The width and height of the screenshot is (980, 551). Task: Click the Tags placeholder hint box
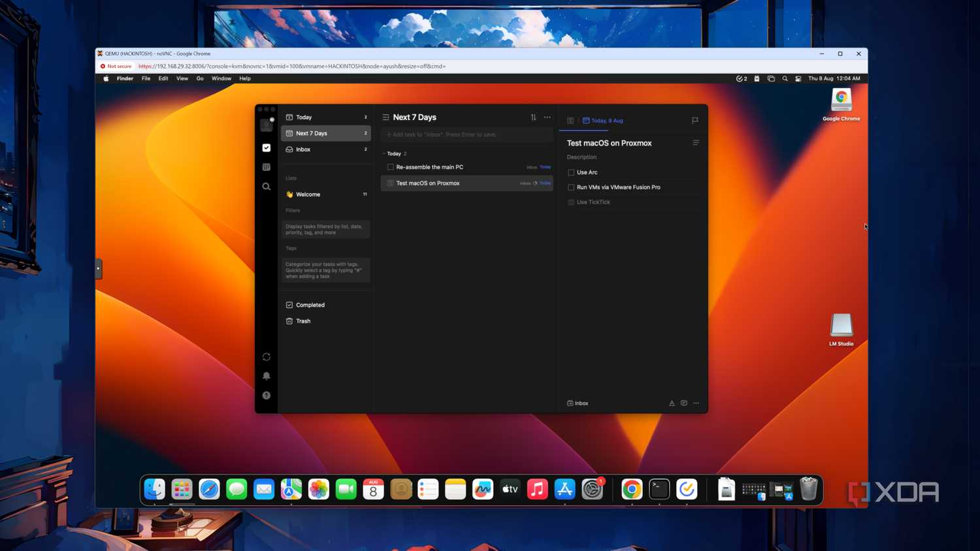[326, 270]
